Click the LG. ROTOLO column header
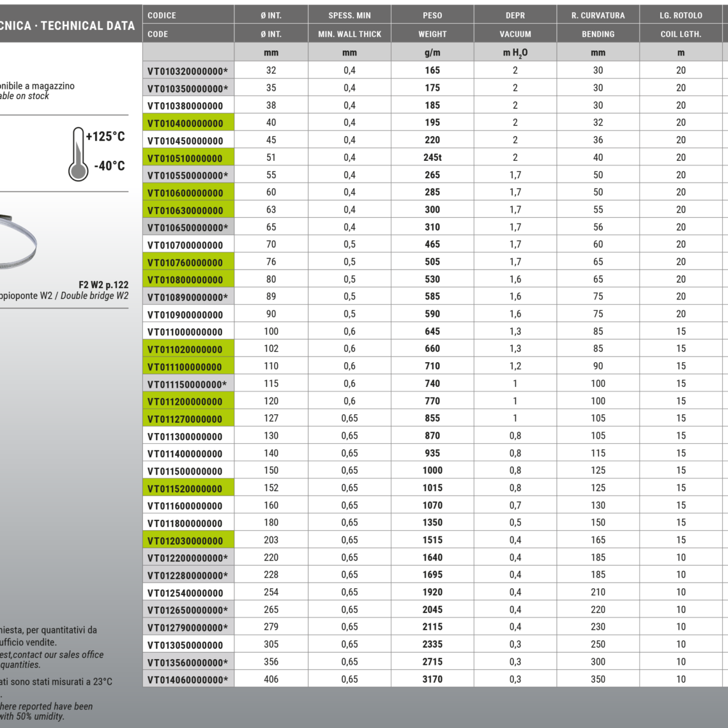Viewport: 728px width, 728px height. tap(681, 15)
